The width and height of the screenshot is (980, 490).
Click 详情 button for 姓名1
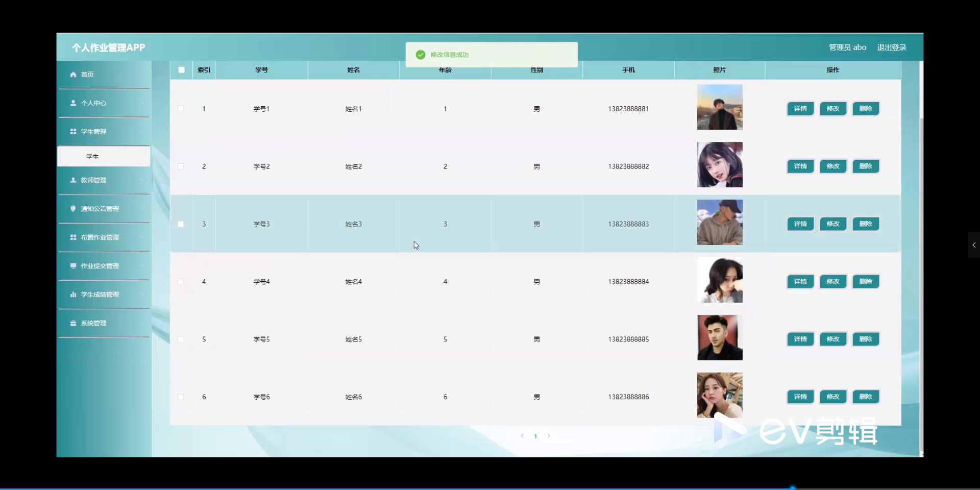click(800, 109)
